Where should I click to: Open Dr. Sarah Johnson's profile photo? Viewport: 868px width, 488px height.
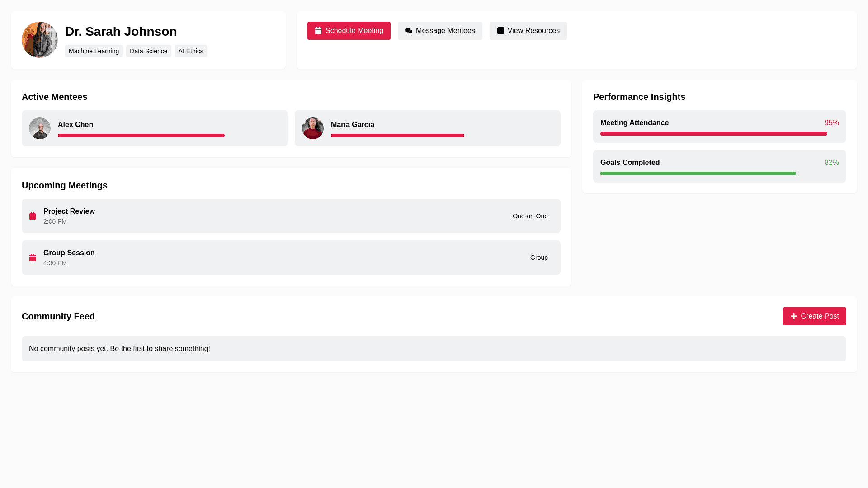tap(40, 40)
